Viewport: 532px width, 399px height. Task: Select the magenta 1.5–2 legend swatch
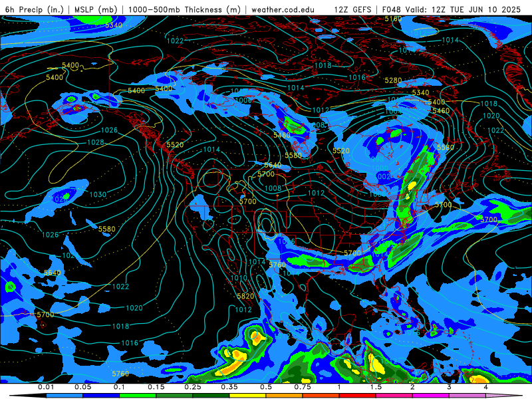[394, 396]
